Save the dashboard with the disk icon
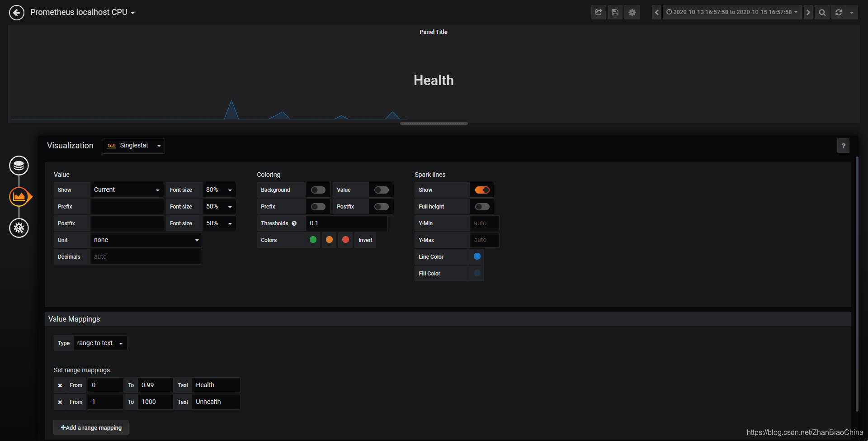The width and height of the screenshot is (868, 441). point(615,12)
